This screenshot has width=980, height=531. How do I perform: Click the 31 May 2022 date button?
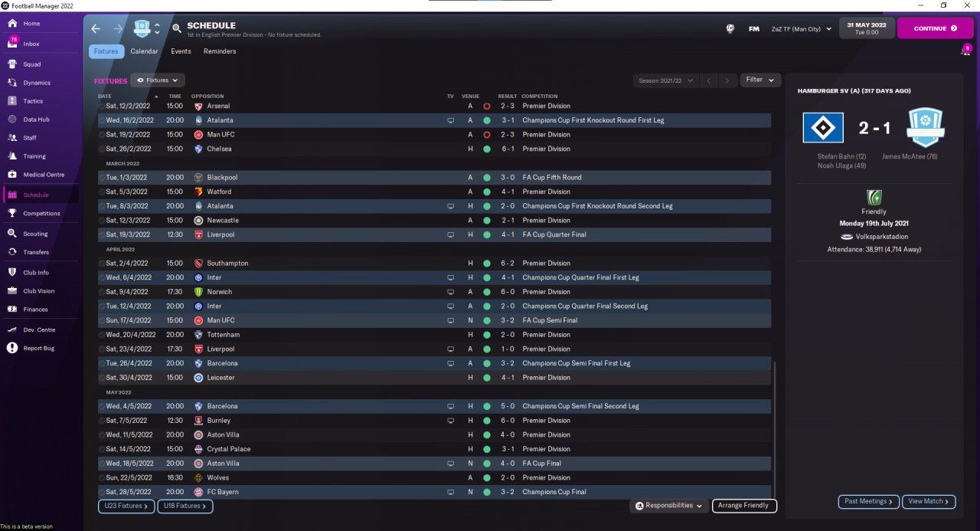(x=866, y=28)
